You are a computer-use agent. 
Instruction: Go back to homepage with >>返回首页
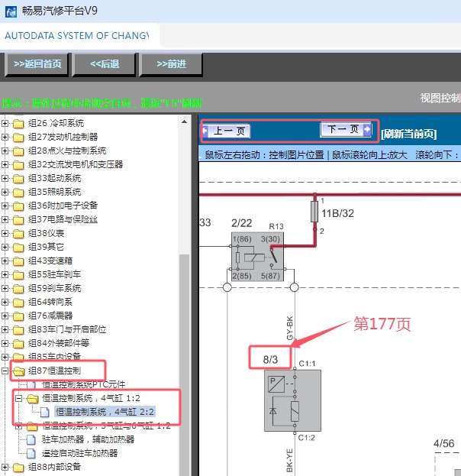(37, 64)
